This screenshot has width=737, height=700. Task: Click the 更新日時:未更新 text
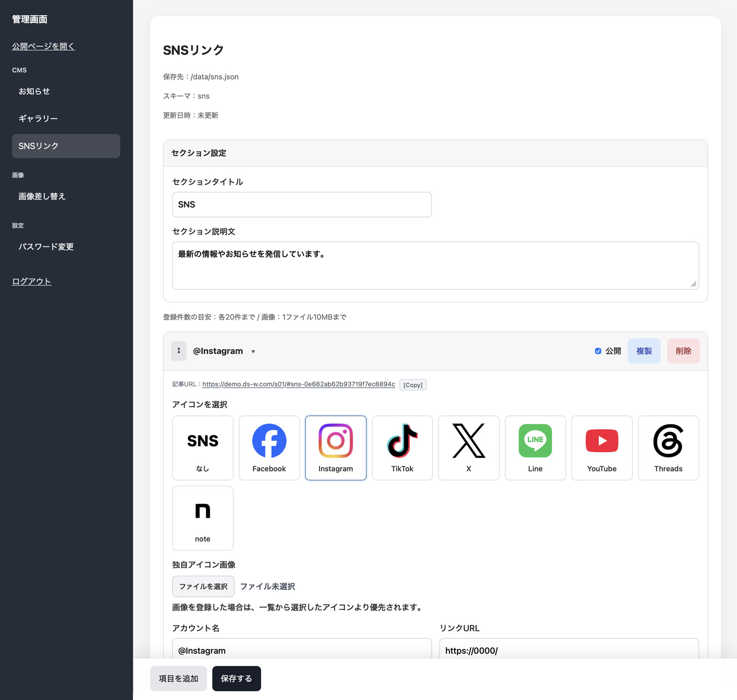(190, 115)
